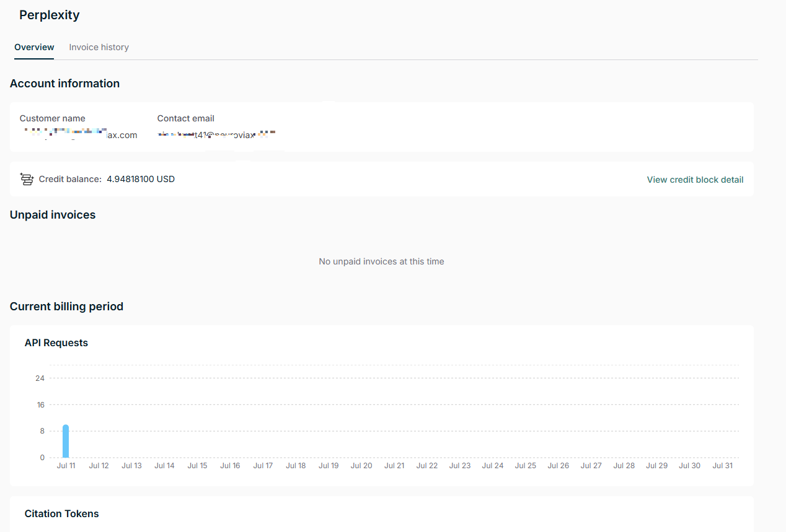Click the Unpaid invoices heading
The width and height of the screenshot is (786, 532).
[53, 215]
